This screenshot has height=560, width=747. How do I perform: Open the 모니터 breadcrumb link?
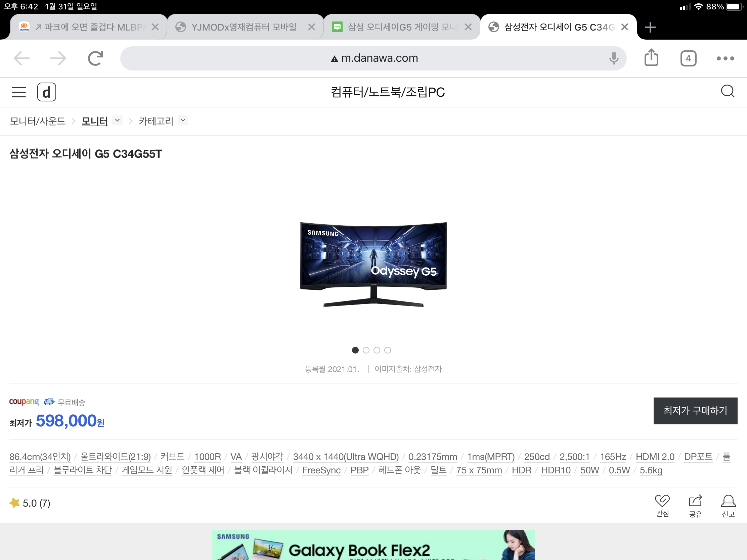click(x=95, y=121)
